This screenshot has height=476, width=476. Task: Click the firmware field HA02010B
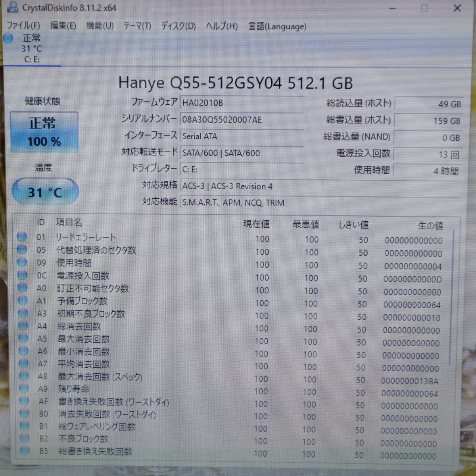[242, 103]
